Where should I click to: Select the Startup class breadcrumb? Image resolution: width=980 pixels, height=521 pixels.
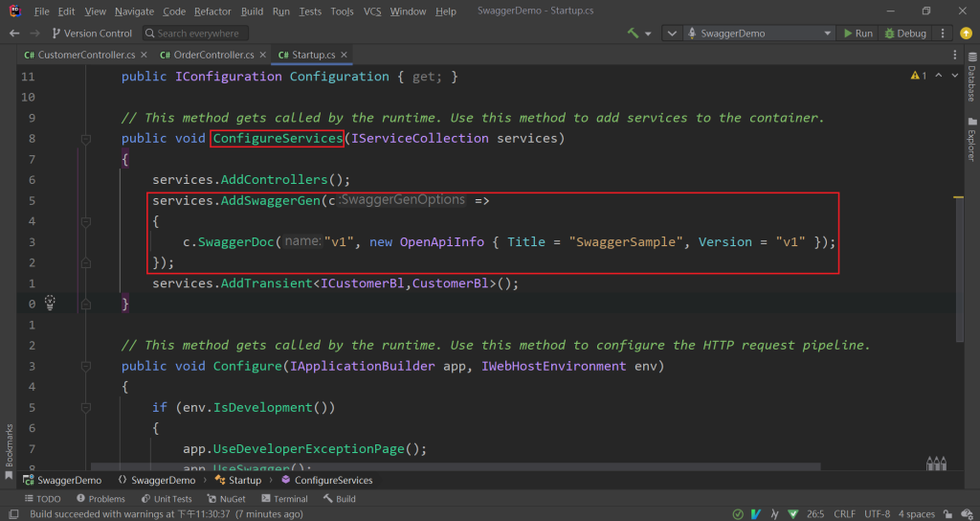pyautogui.click(x=238, y=481)
